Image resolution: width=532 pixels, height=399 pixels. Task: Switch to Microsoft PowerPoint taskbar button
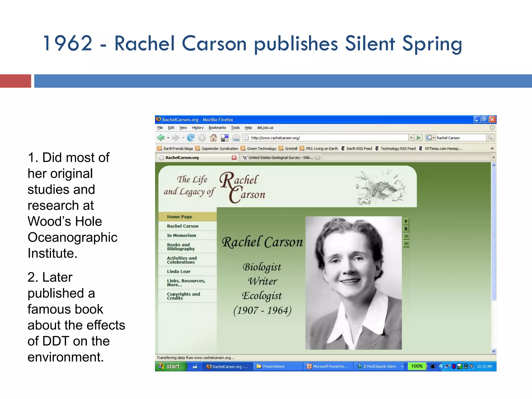pos(328,367)
